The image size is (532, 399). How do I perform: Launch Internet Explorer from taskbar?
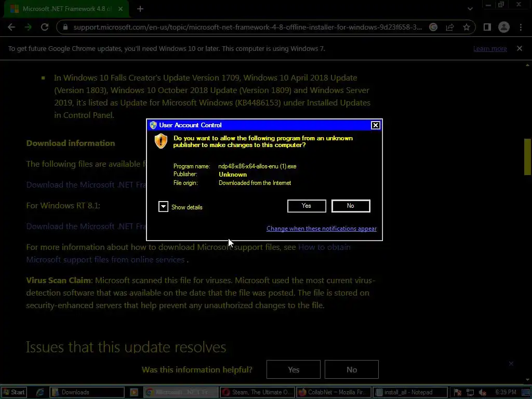pyautogui.click(x=40, y=392)
